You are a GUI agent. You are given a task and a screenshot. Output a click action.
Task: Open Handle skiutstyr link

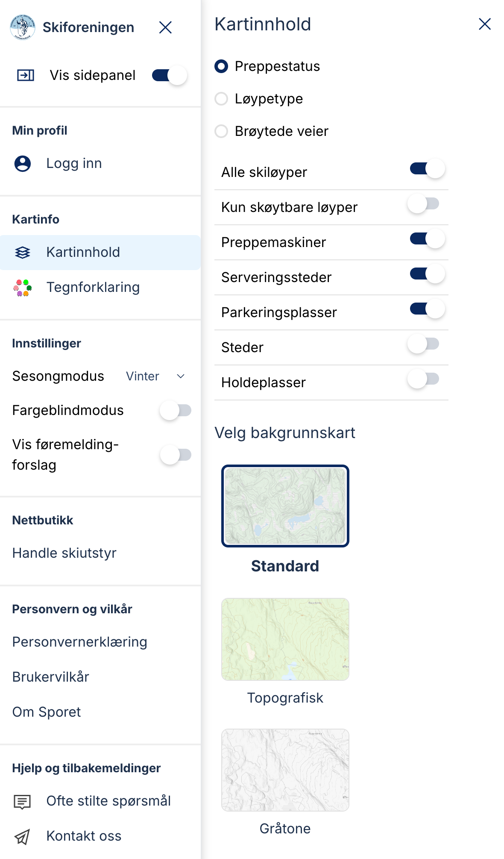coord(64,553)
